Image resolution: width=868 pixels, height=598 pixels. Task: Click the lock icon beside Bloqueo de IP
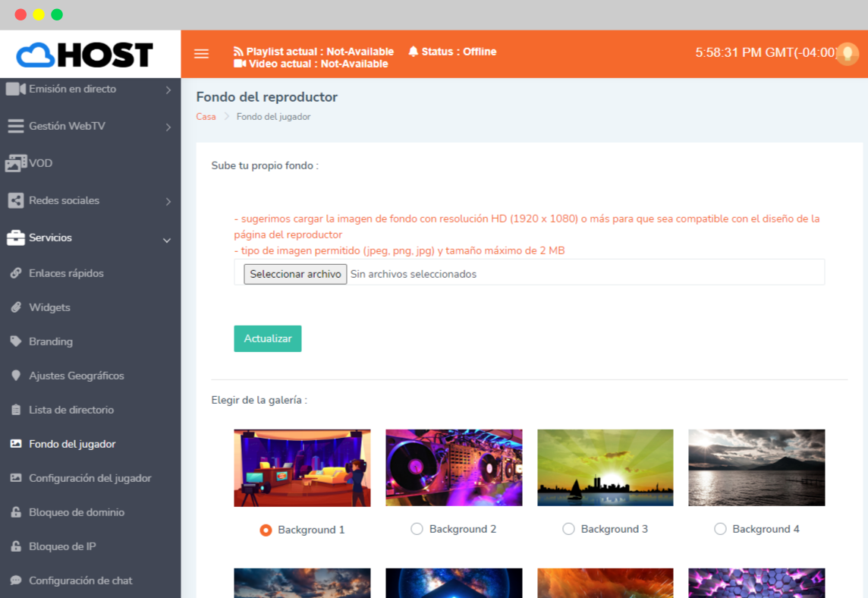pyautogui.click(x=16, y=546)
